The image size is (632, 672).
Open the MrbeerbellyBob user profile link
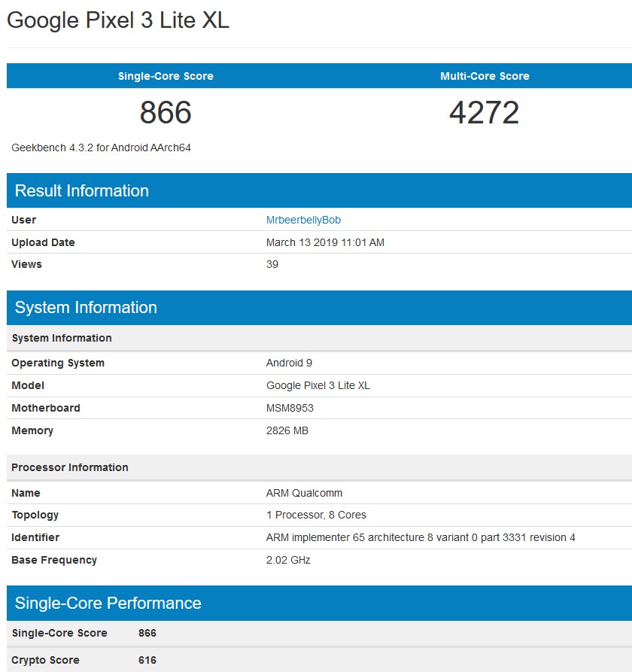click(x=303, y=220)
